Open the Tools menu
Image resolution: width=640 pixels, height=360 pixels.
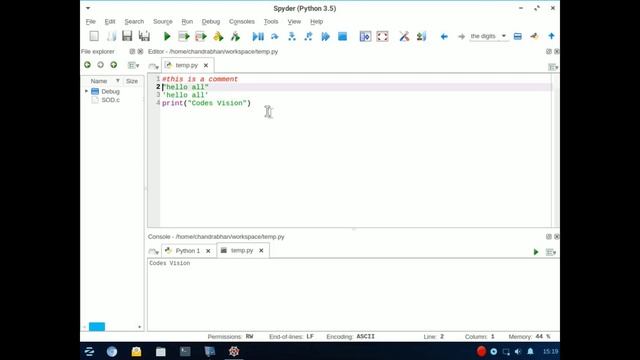pos(271,22)
